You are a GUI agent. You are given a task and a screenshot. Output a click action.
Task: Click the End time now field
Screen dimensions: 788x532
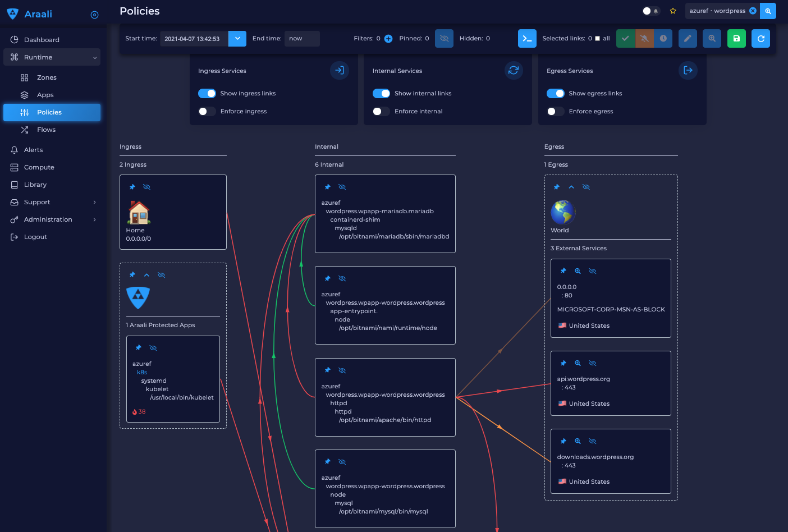tap(302, 39)
